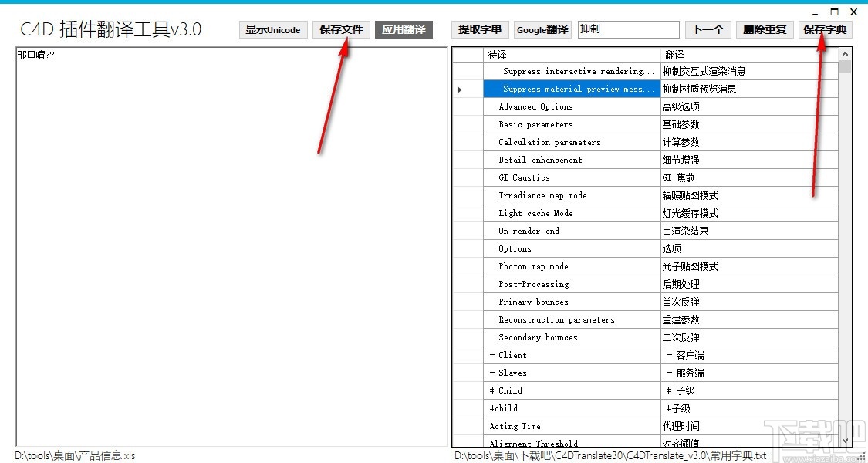Click the file path D:\tools\桌面\产品信息.xls
Viewport: 868px width, 463px height.
(x=75, y=456)
